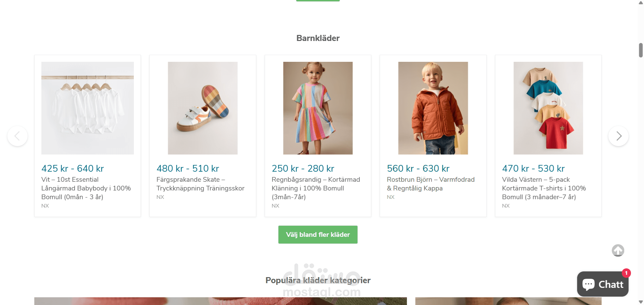
Task: Click the chat notification badge
Action: [626, 273]
